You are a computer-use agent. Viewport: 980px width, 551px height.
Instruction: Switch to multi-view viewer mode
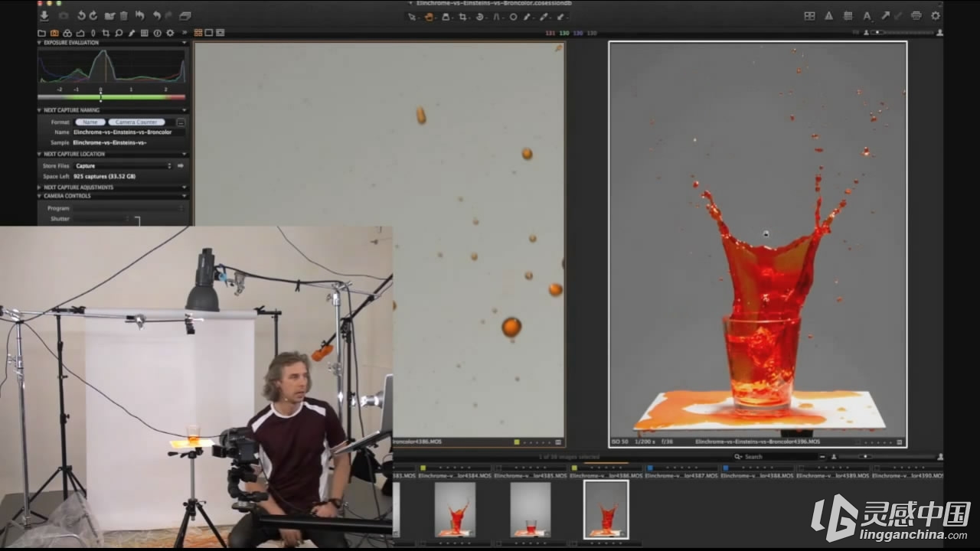click(x=198, y=33)
